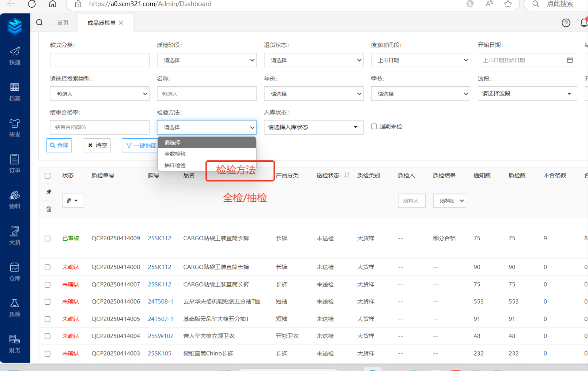Viewport: 588px width, 371px height.
Task: Click the trash icon below the pin
Action: (x=49, y=209)
